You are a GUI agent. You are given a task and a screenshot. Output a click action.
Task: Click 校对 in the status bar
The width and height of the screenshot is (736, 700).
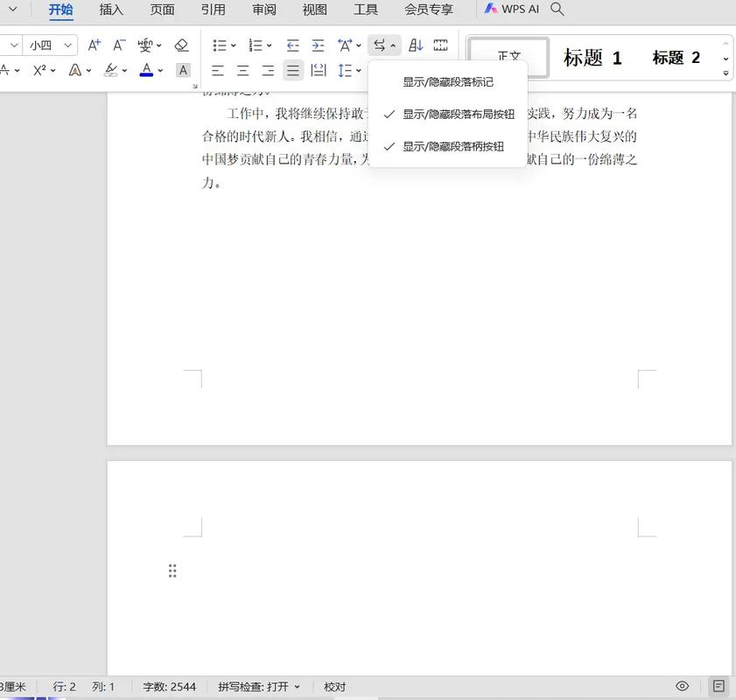click(335, 687)
